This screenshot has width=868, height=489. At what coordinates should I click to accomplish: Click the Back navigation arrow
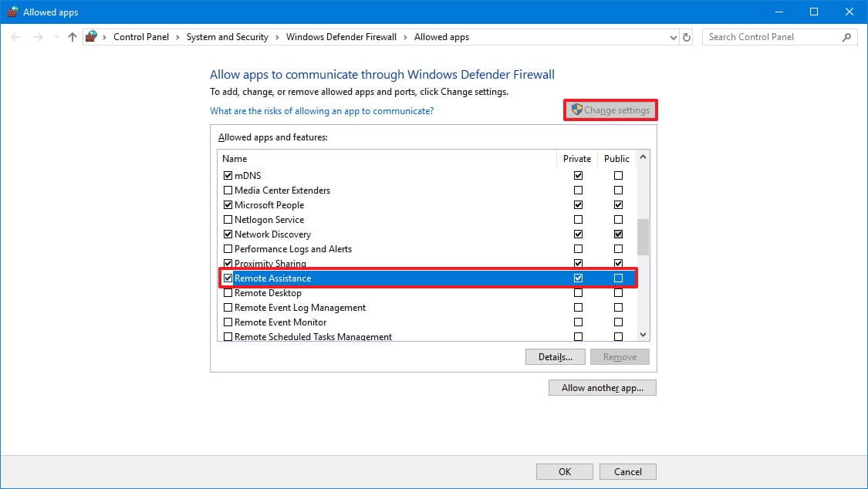click(15, 37)
